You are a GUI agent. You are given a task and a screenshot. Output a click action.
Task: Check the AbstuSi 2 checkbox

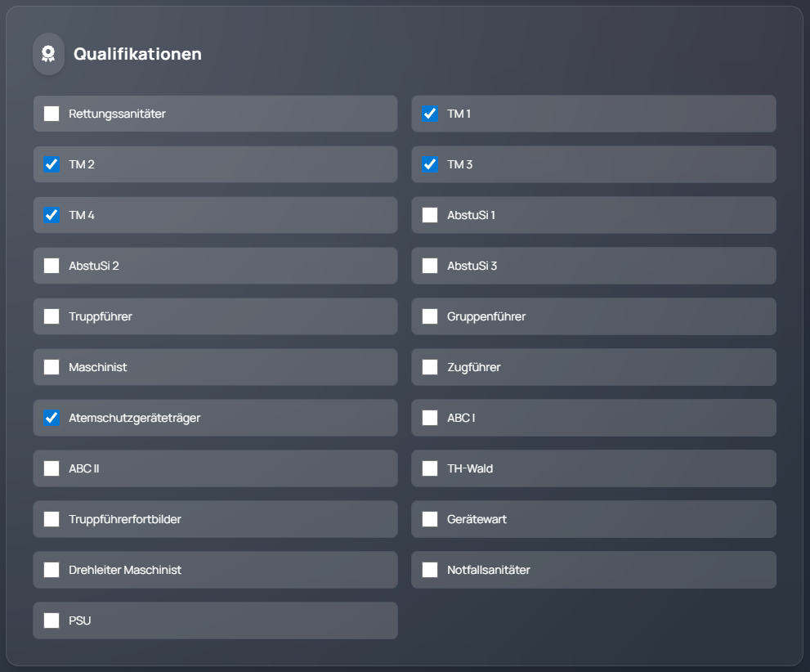[51, 266]
